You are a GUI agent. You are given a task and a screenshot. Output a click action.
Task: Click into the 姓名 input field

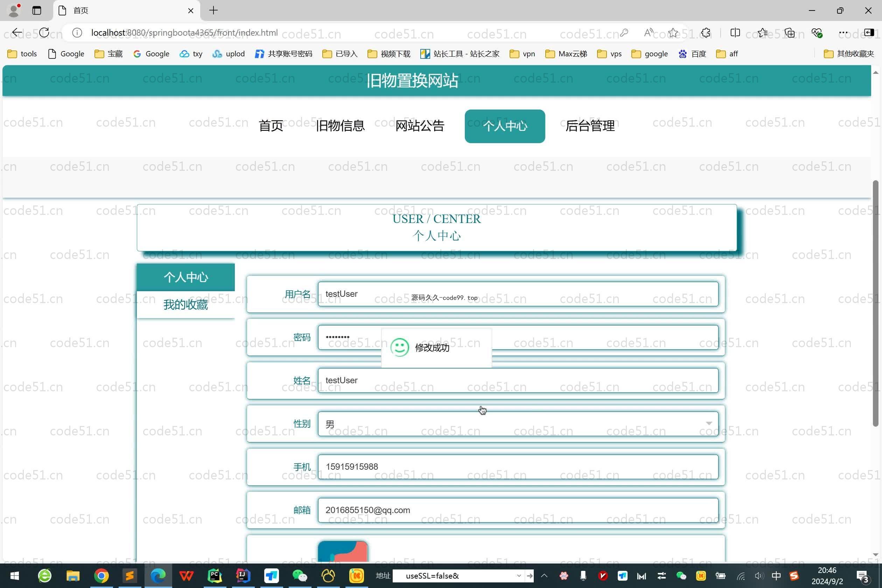pyautogui.click(x=518, y=380)
